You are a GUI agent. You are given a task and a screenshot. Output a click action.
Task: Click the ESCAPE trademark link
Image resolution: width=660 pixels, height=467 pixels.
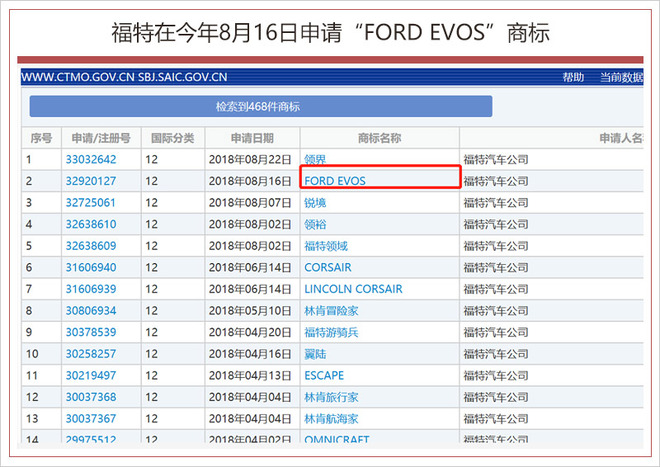pyautogui.click(x=324, y=375)
